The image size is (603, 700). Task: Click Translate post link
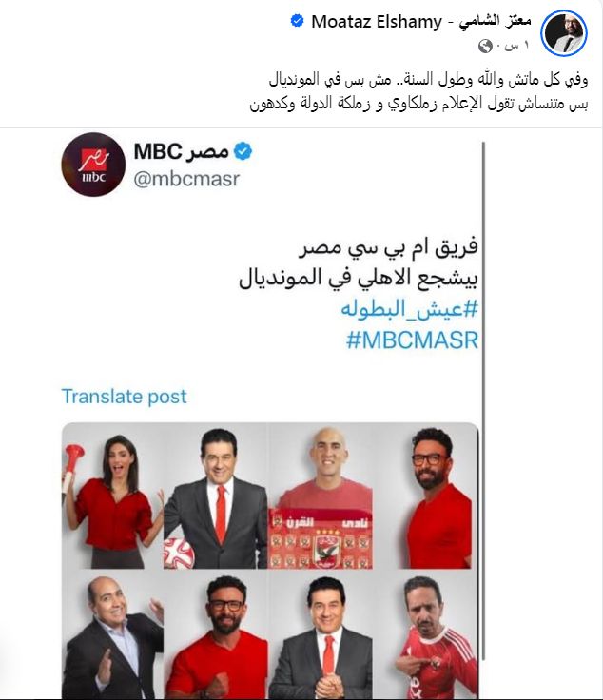pos(124,397)
